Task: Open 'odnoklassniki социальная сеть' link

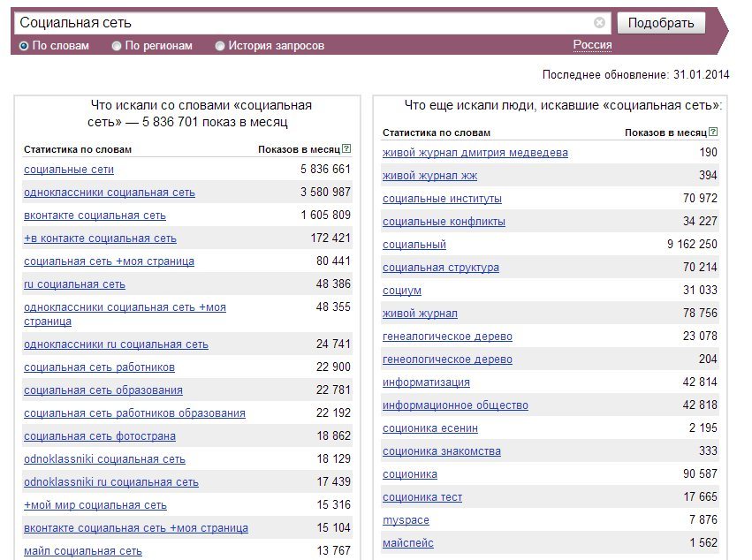Action: (x=104, y=459)
